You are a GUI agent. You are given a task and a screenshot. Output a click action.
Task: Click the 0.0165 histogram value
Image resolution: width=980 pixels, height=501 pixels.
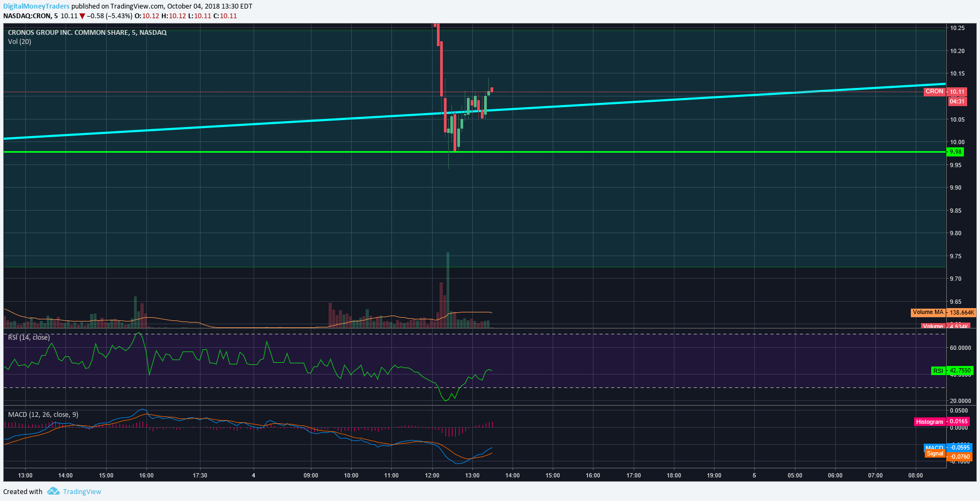(x=959, y=422)
